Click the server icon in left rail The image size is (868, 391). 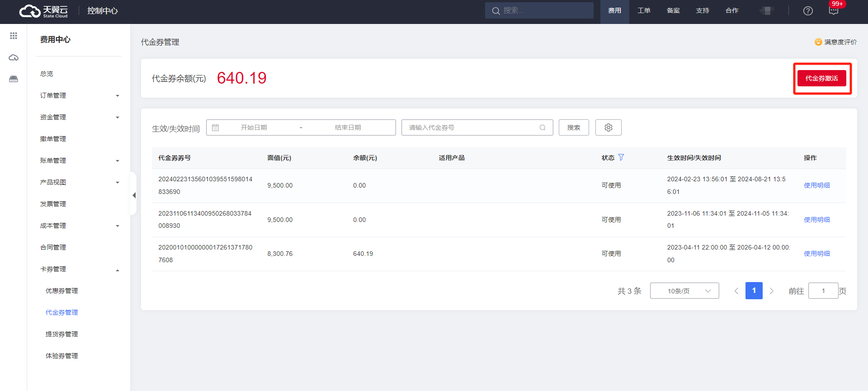14,79
